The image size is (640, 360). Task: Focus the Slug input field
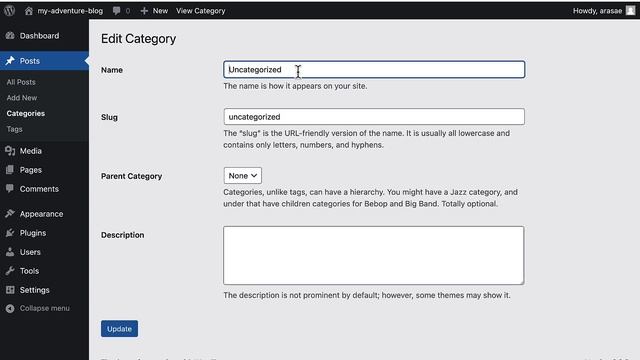pos(374,117)
